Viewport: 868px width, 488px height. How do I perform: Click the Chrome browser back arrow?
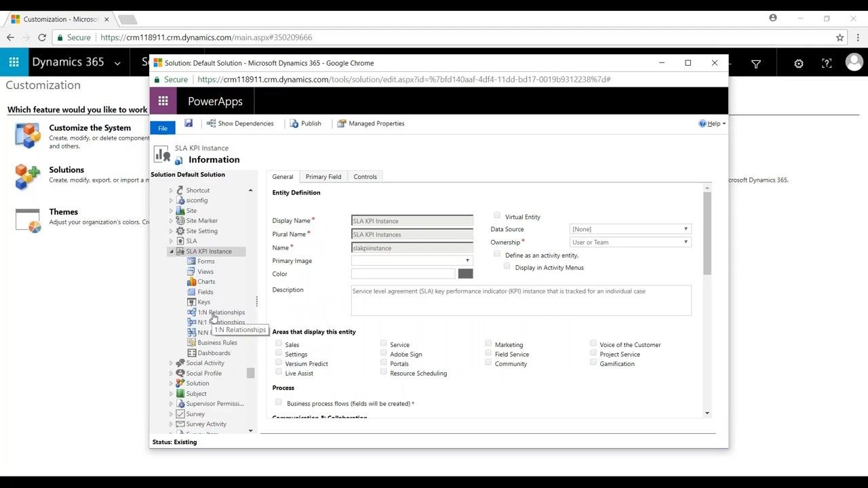tap(10, 38)
